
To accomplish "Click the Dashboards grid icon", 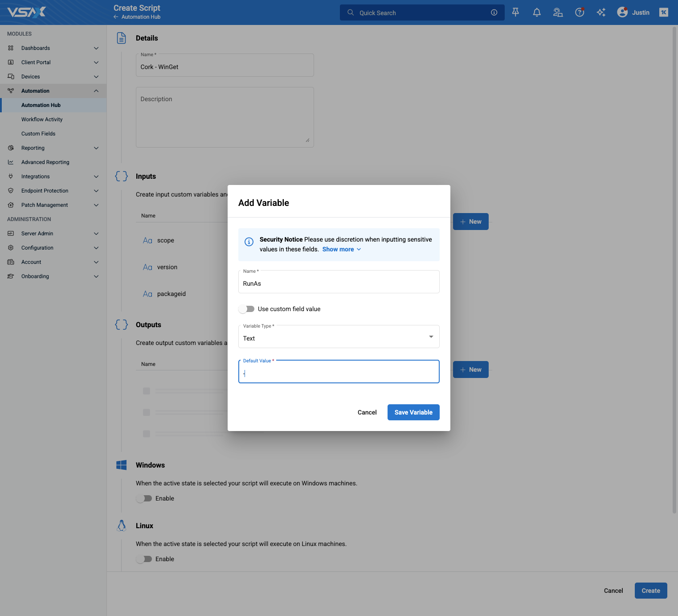I will coord(11,48).
